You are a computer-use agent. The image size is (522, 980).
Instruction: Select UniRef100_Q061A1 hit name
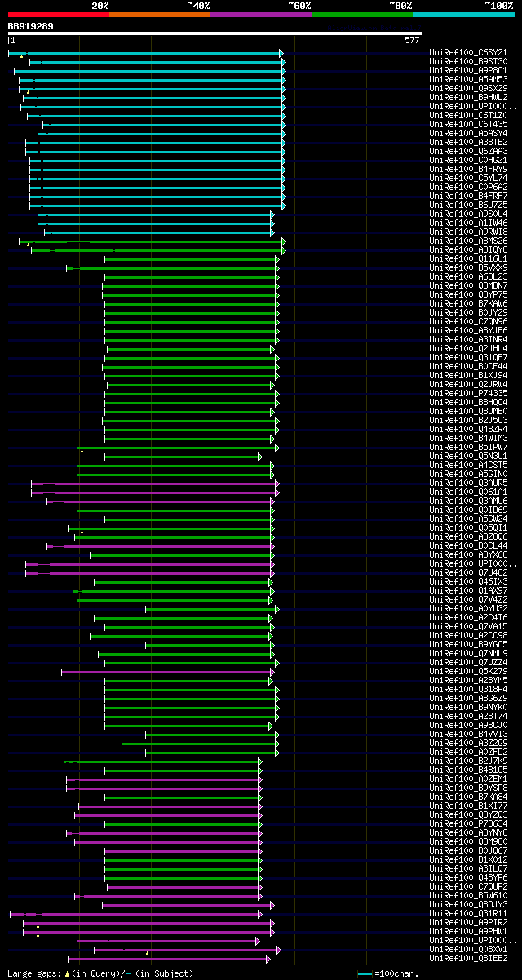(x=470, y=492)
